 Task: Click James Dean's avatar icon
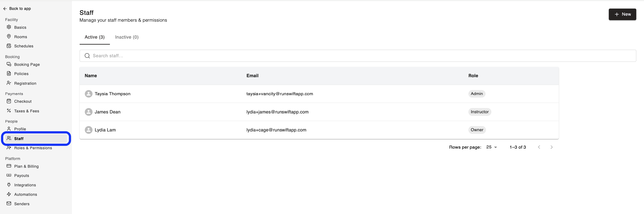click(x=88, y=112)
